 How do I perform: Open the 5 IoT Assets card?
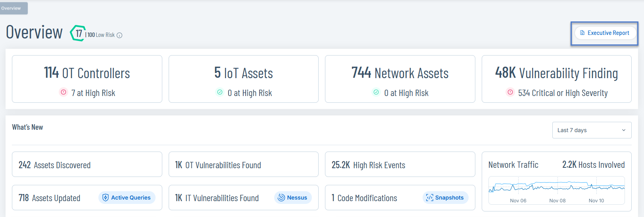pyautogui.click(x=243, y=79)
